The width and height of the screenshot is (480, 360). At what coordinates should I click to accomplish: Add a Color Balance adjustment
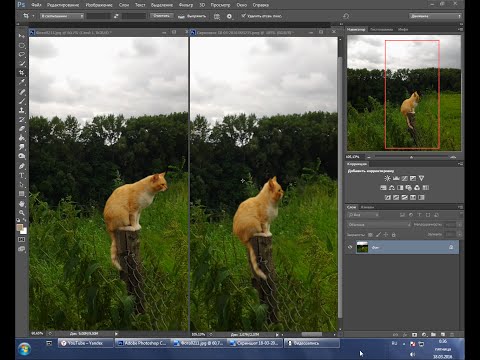[x=392, y=188]
